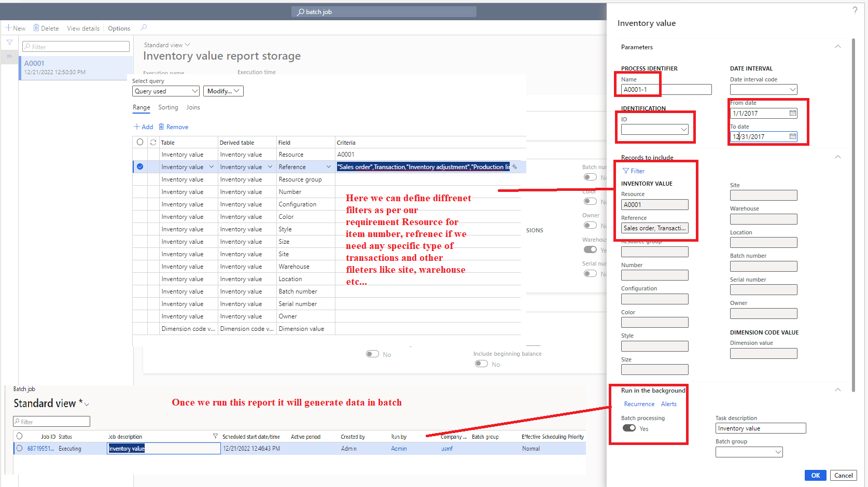This screenshot has height=487, width=868.
Task: Click the Filter input field above A0001
Action: click(75, 46)
